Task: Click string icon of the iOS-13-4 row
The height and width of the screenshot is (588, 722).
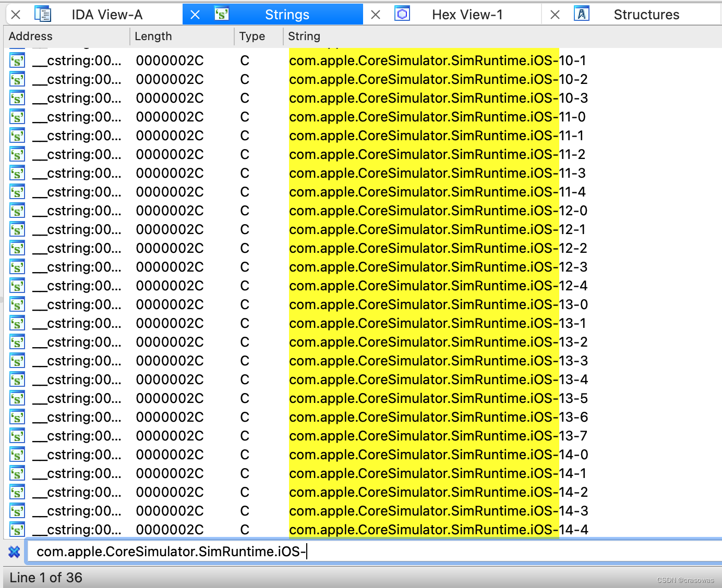Action: coord(17,379)
